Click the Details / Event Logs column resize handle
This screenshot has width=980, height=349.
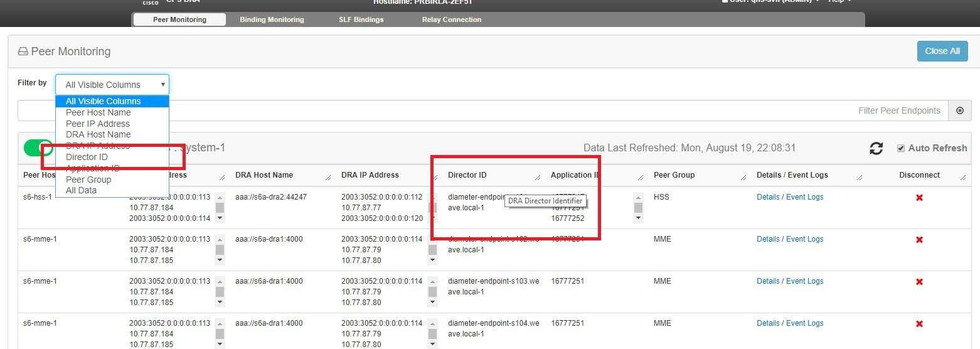tap(860, 178)
